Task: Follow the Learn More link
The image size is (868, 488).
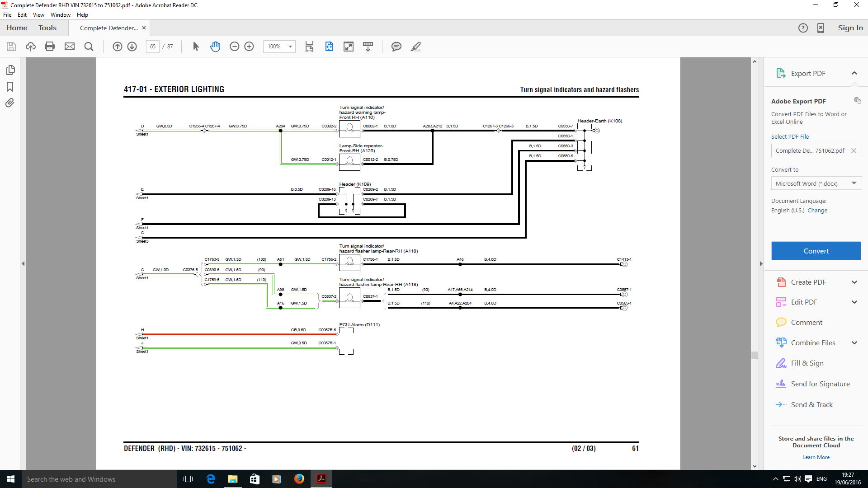Action: (x=816, y=457)
